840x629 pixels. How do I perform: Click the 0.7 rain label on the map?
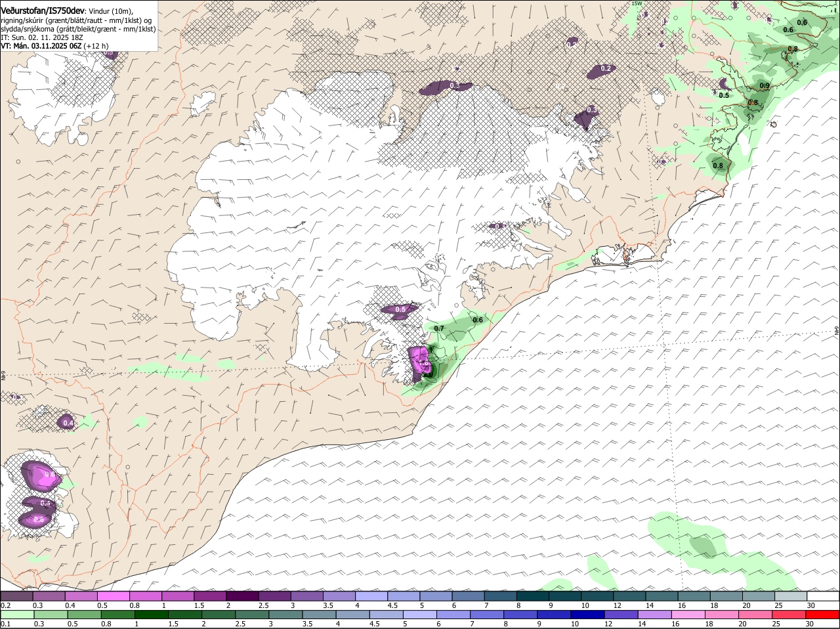point(439,328)
